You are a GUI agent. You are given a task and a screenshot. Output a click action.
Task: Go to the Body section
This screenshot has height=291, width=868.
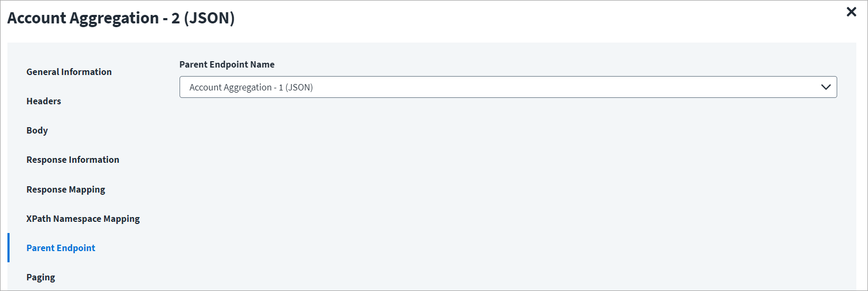(37, 130)
